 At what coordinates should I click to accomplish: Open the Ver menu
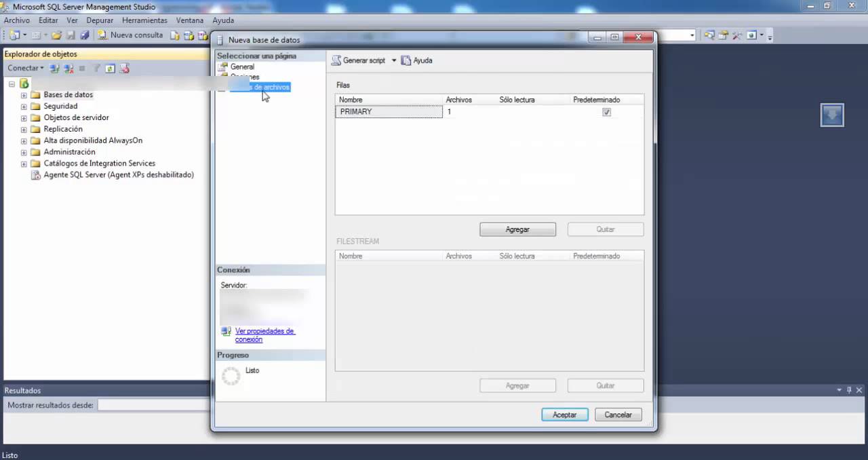(72, 20)
